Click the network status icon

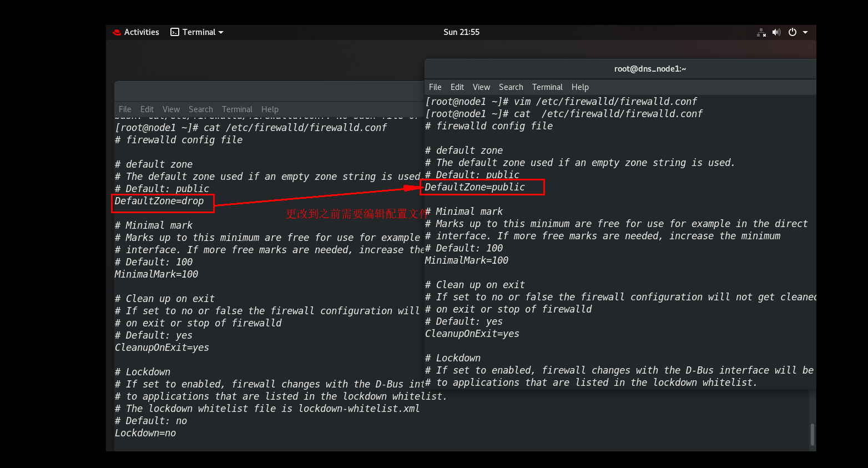[761, 32]
